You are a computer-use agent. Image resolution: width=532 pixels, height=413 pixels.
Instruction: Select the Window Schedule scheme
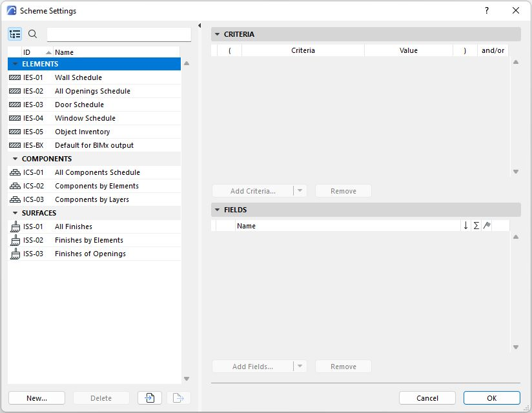[94, 118]
